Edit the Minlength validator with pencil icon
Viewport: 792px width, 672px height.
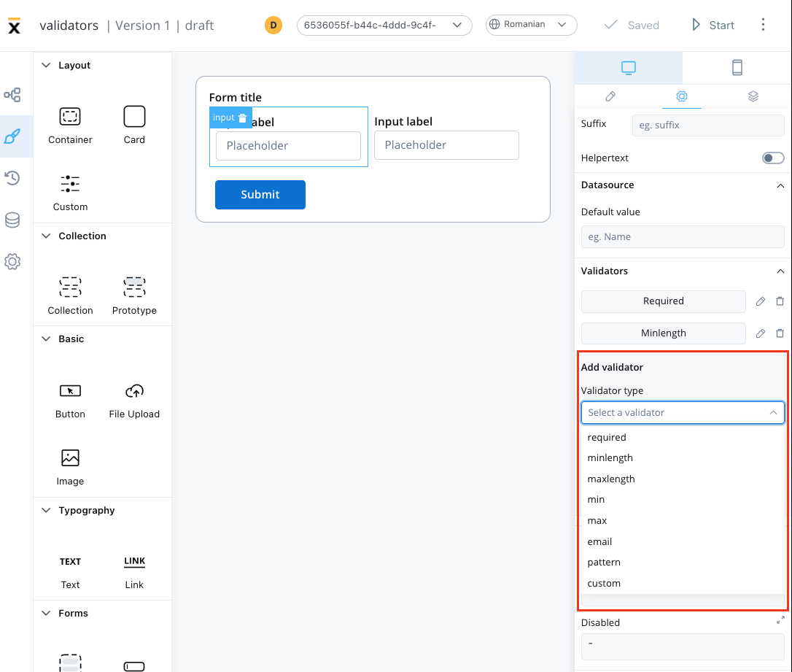(760, 333)
